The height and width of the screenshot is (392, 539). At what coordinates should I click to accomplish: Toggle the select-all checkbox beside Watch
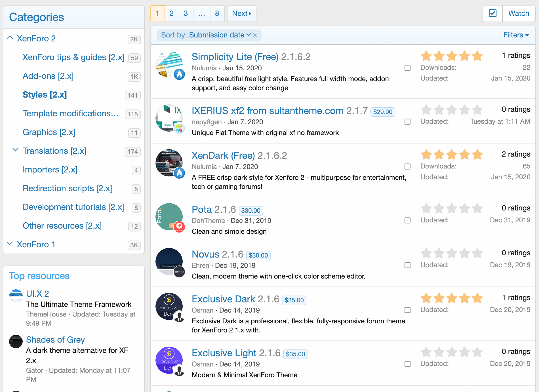tap(492, 13)
